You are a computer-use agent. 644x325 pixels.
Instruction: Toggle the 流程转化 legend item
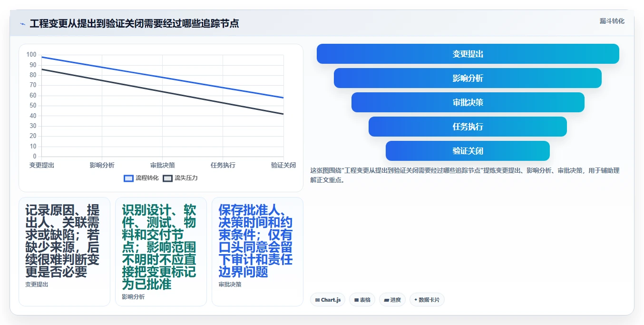(x=141, y=178)
